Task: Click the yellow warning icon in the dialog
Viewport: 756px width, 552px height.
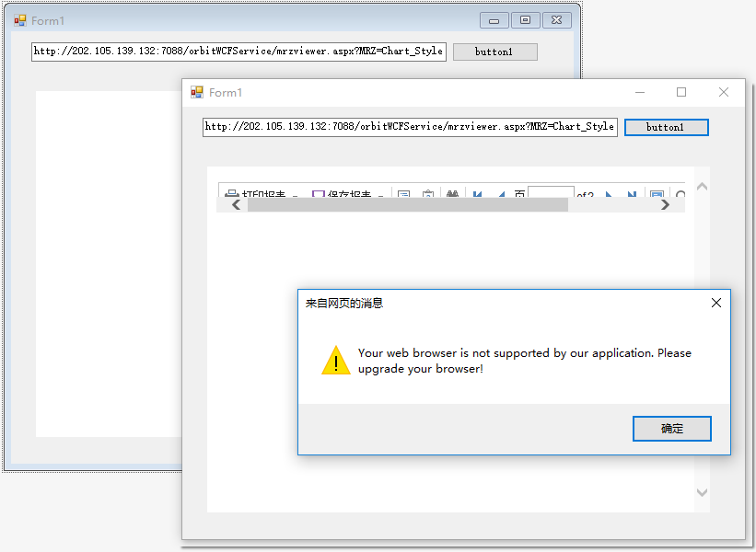Action: pyautogui.click(x=336, y=361)
